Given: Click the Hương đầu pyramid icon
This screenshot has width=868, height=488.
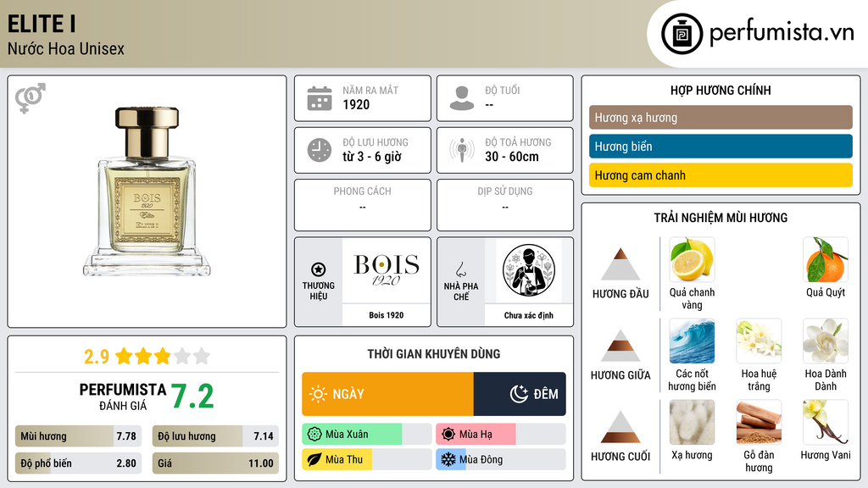Looking at the screenshot, I should tap(620, 264).
